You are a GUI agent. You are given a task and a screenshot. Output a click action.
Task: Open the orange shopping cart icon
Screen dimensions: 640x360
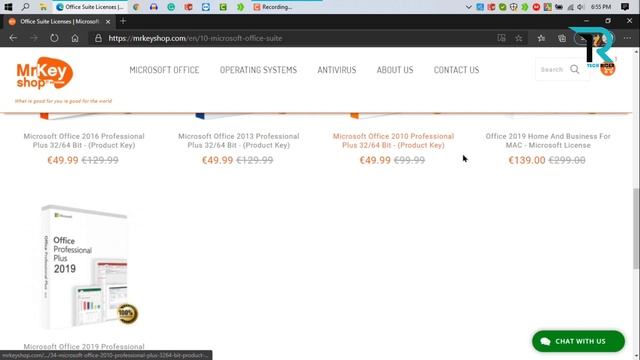[x=607, y=69]
